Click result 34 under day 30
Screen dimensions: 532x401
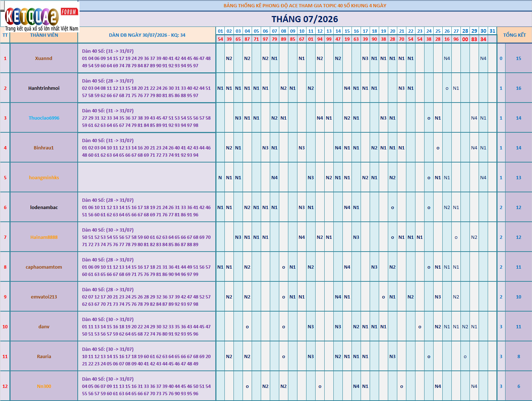483,39
